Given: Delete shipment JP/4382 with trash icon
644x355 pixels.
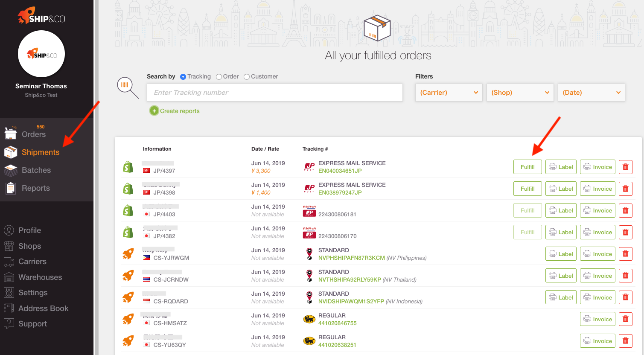Looking at the screenshot, I should [626, 232].
